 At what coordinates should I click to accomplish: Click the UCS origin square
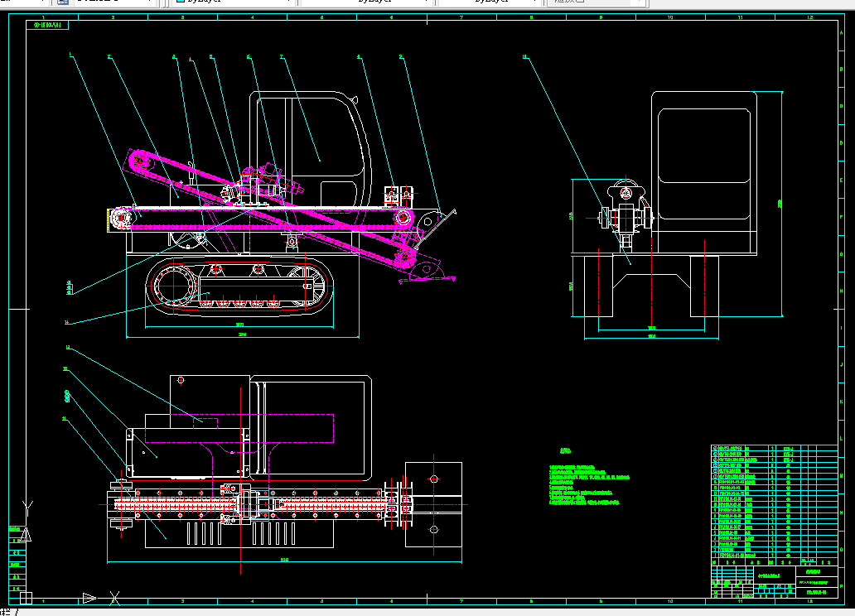pyautogui.click(x=26, y=598)
